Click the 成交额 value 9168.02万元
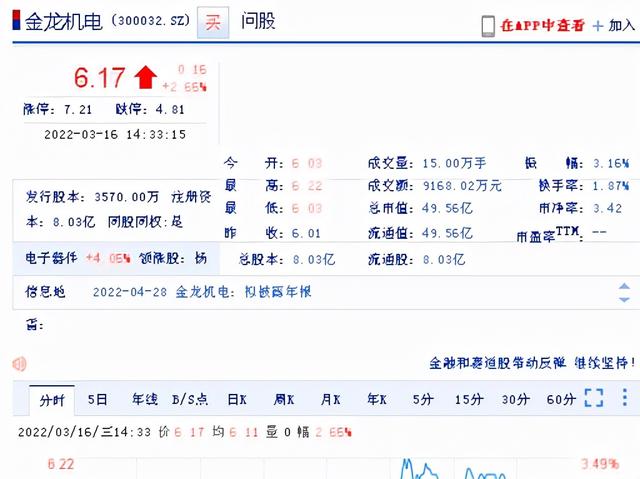 point(462,186)
